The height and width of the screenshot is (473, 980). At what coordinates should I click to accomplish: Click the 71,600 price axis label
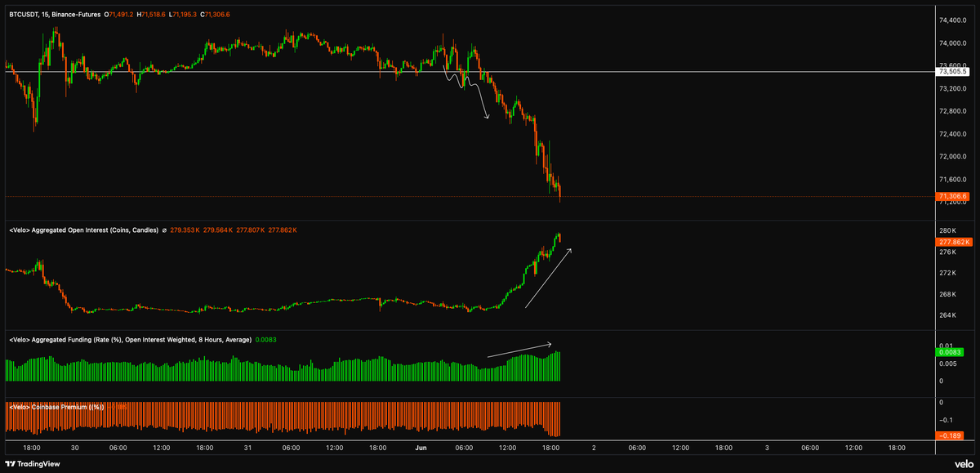(953, 180)
